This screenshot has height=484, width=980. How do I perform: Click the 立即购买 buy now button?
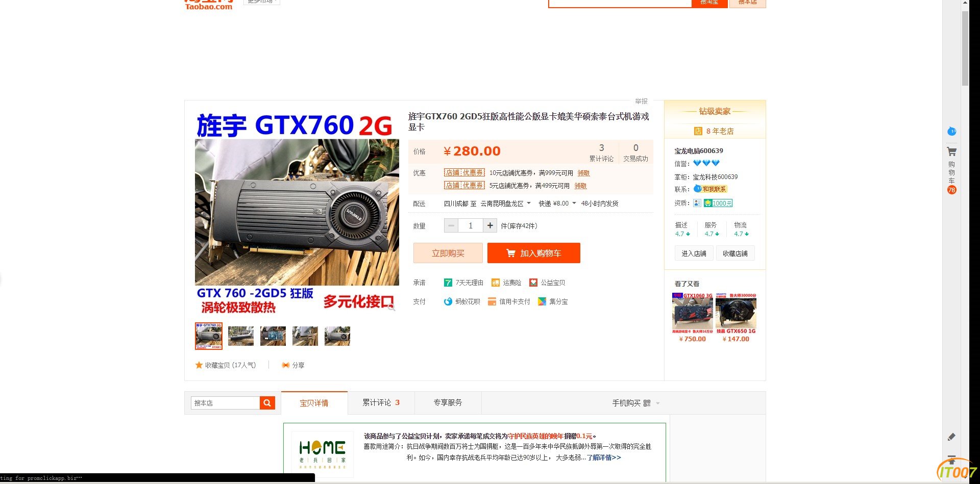coord(448,253)
